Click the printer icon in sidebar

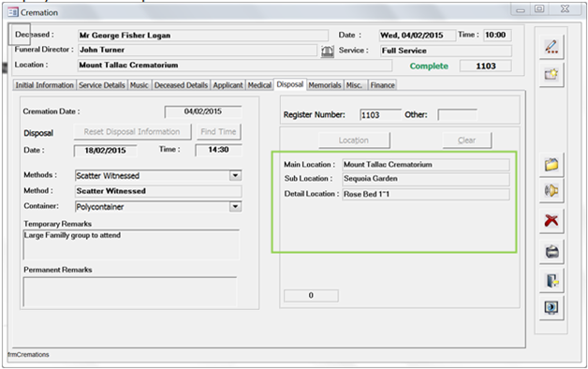551,251
